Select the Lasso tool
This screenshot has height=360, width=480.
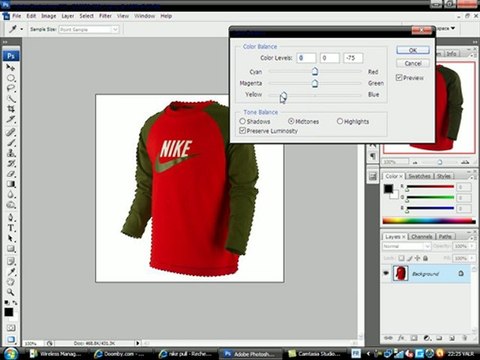pos(10,89)
